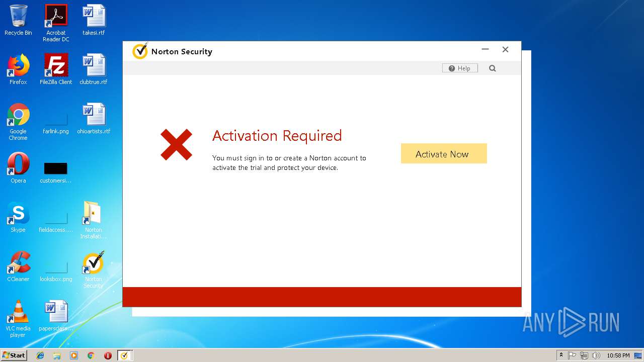Image resolution: width=644 pixels, height=362 pixels.
Task: Launch Opera from the desktop
Action: point(18,168)
